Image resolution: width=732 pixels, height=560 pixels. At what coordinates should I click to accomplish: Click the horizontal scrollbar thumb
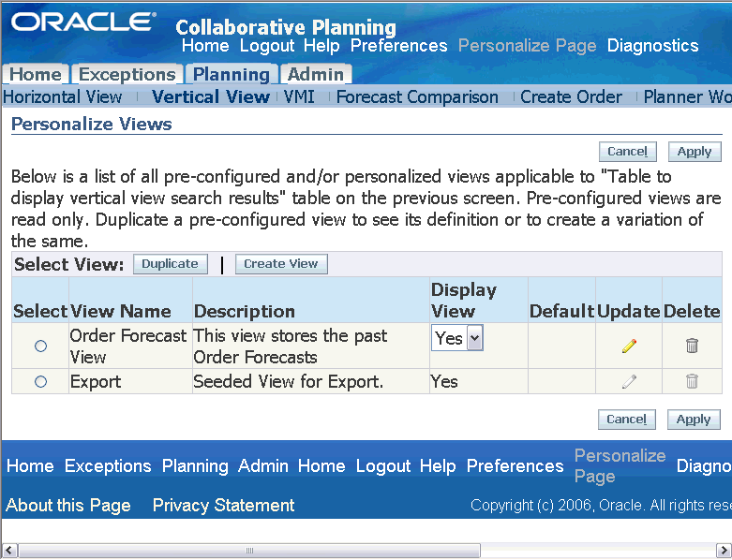coord(249,551)
